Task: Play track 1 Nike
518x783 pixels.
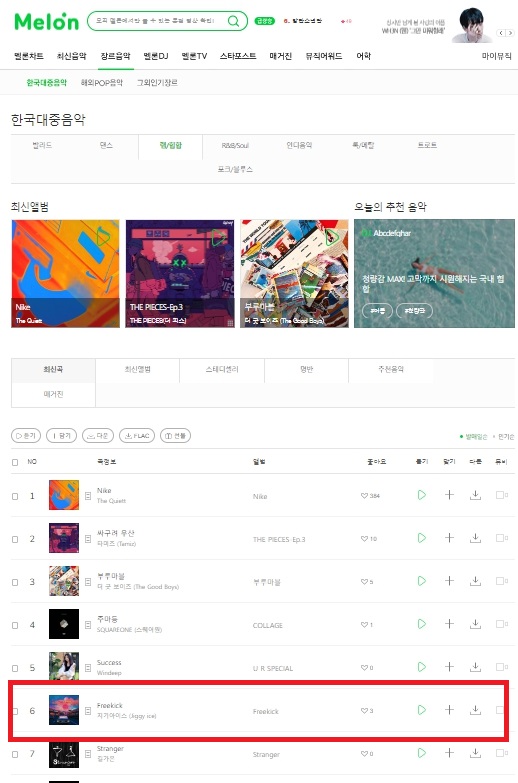Action: (x=422, y=495)
